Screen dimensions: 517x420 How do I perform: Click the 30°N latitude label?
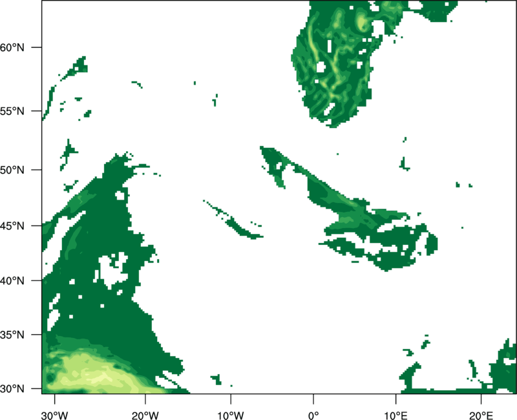click(12, 389)
